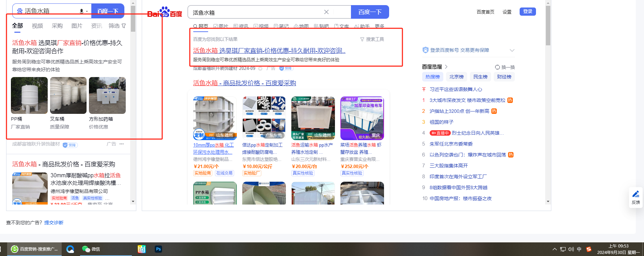Image resolution: width=644 pixels, height=256 pixels.
Task: Switch to 视频 tab in mobile preview
Action: (37, 26)
